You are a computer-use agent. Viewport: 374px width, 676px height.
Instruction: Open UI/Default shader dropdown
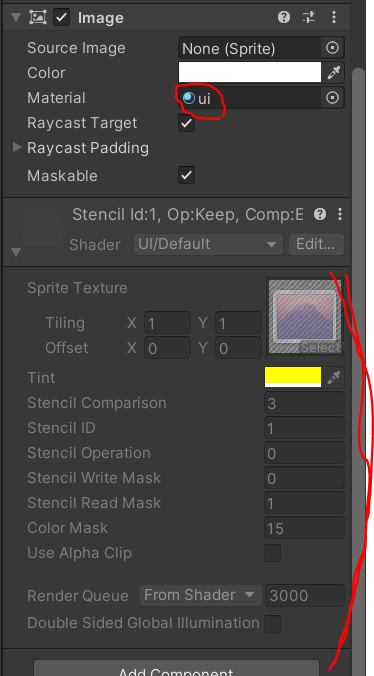[208, 244]
